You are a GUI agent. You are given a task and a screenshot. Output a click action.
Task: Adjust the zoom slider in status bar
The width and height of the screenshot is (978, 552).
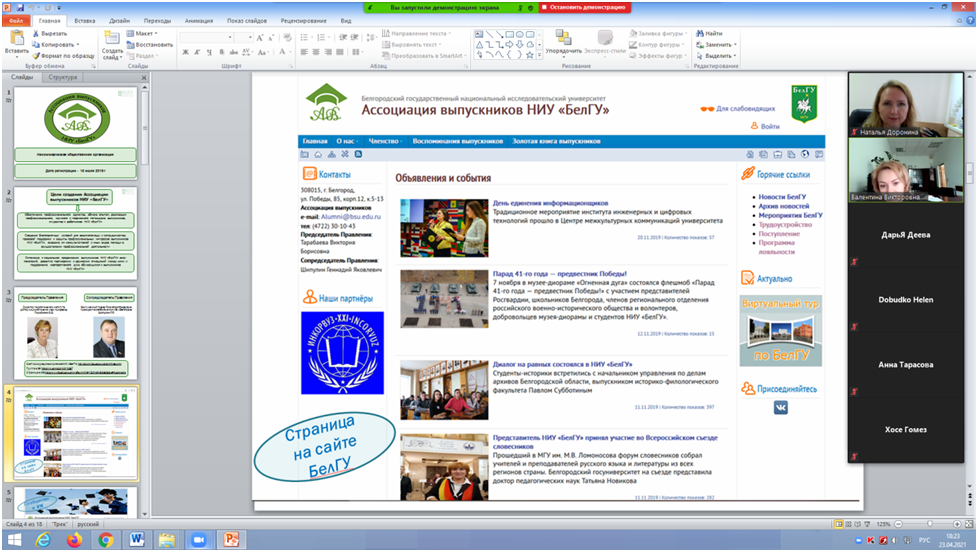[929, 524]
